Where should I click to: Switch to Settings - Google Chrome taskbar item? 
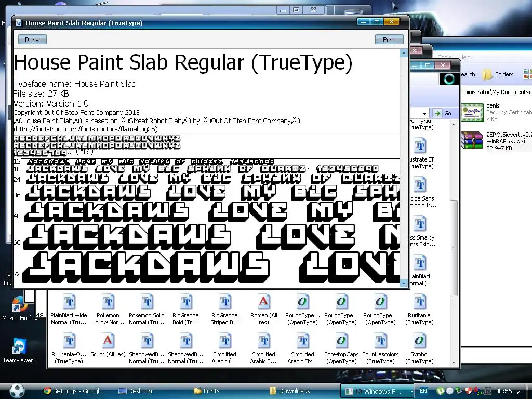(75, 391)
